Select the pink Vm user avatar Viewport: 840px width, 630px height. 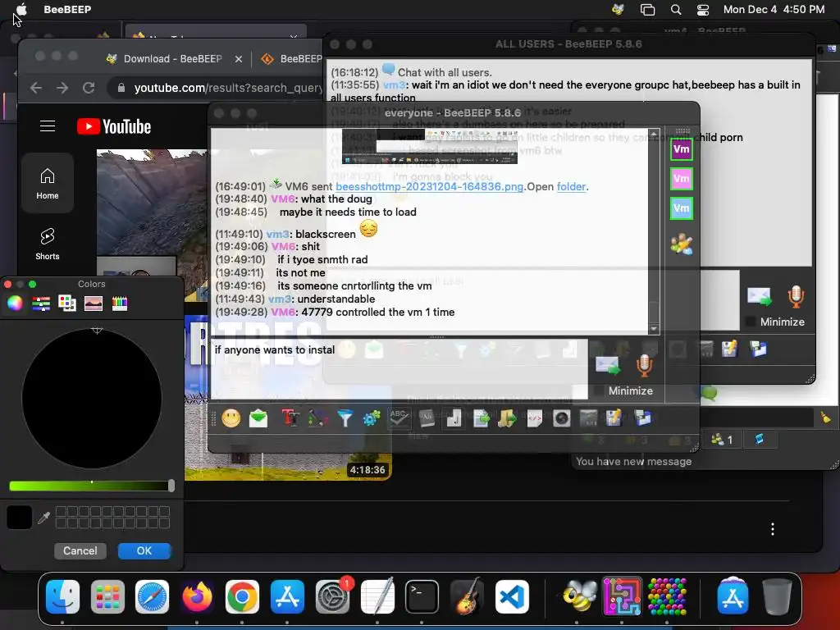(682, 179)
